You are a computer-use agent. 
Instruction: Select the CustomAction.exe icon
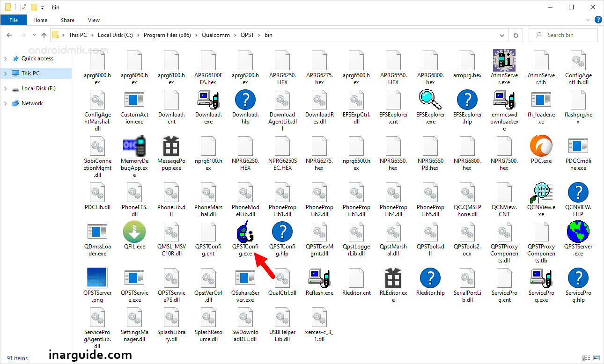(134, 100)
